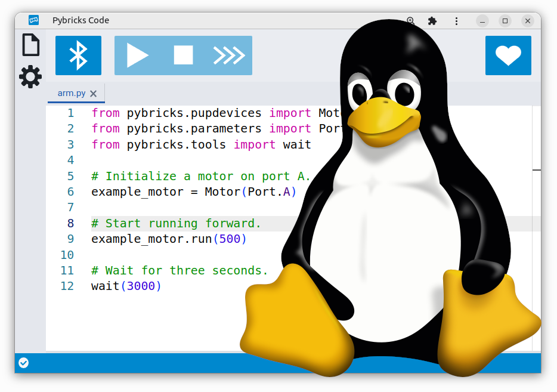Click line number 6 in the gutter
Screen dimensions: 557x392
point(70,192)
